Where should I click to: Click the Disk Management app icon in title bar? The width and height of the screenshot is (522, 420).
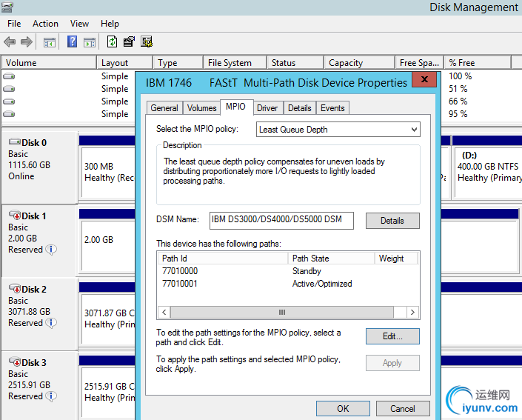[7, 7]
